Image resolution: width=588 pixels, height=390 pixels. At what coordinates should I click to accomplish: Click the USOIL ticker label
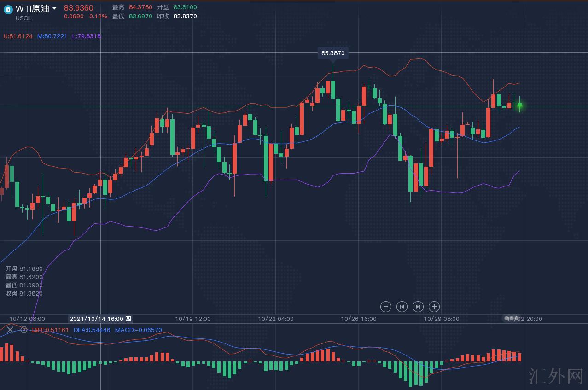(24, 18)
